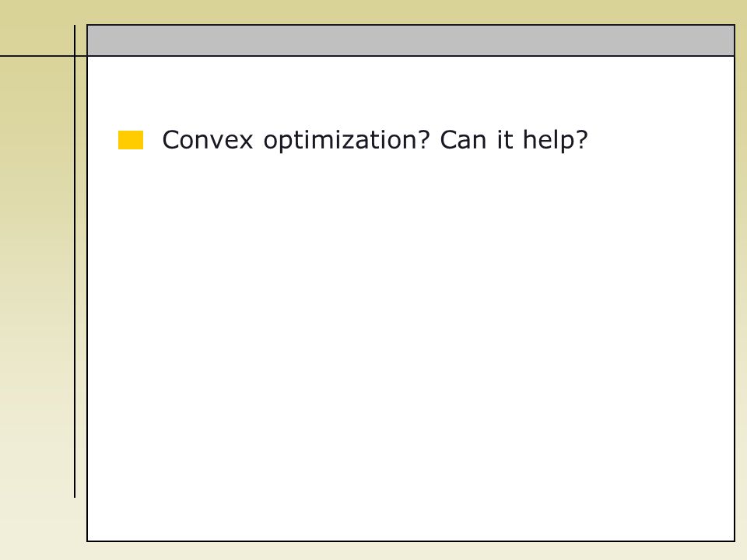
Task: Click the beige strip below the white box
Action: point(411,551)
